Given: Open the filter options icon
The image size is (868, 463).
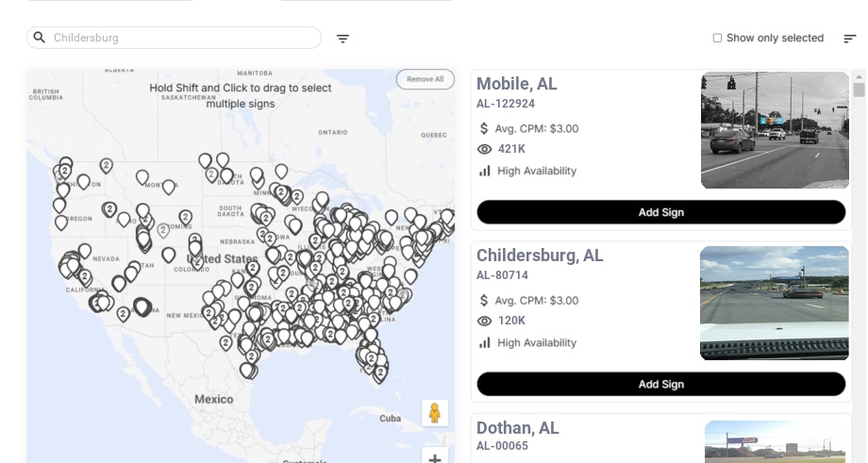Looking at the screenshot, I should 342,39.
